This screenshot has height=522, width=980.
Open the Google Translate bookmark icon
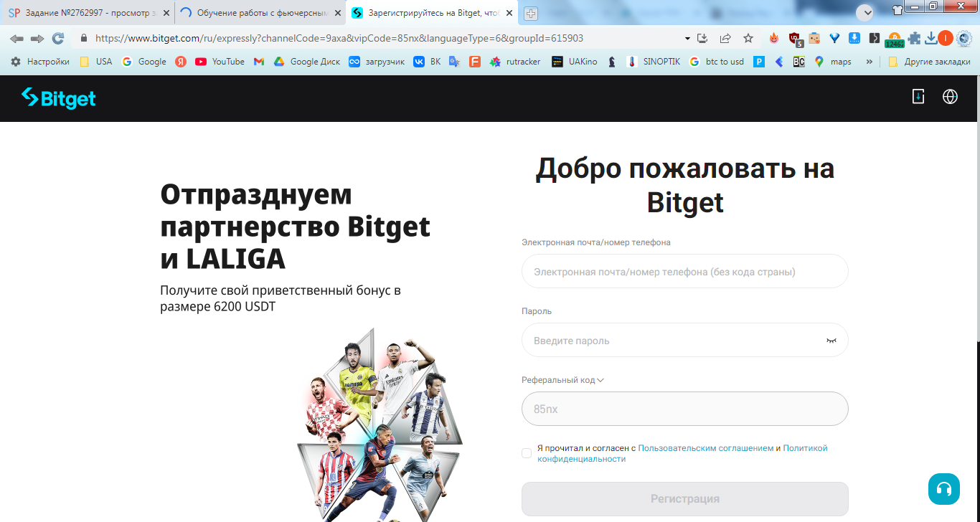point(454,62)
